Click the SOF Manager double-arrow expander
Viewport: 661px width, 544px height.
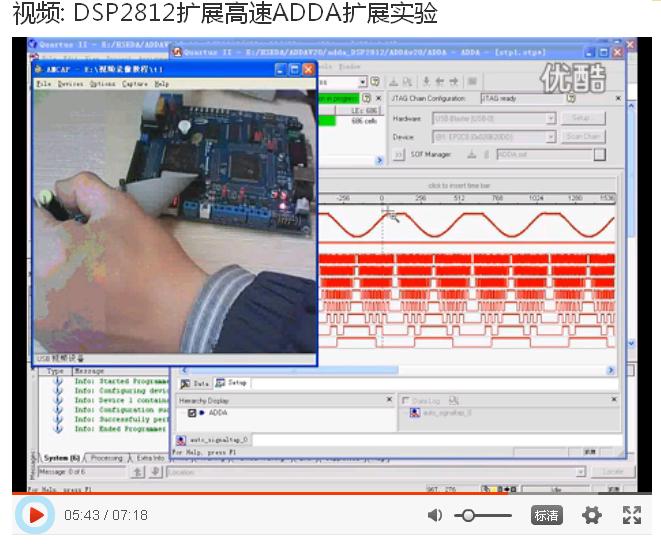(398, 155)
